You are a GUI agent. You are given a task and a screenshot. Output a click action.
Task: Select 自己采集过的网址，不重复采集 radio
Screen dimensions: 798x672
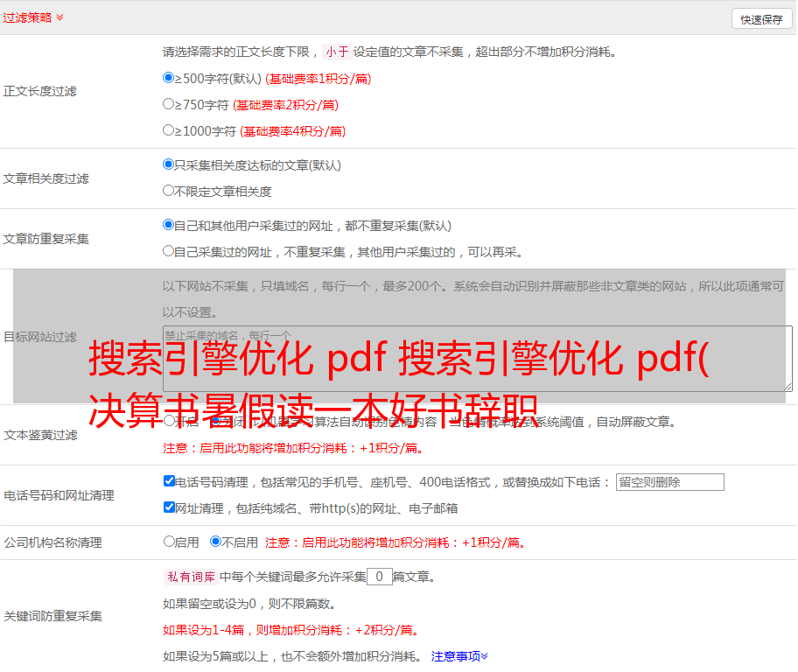click(168, 251)
